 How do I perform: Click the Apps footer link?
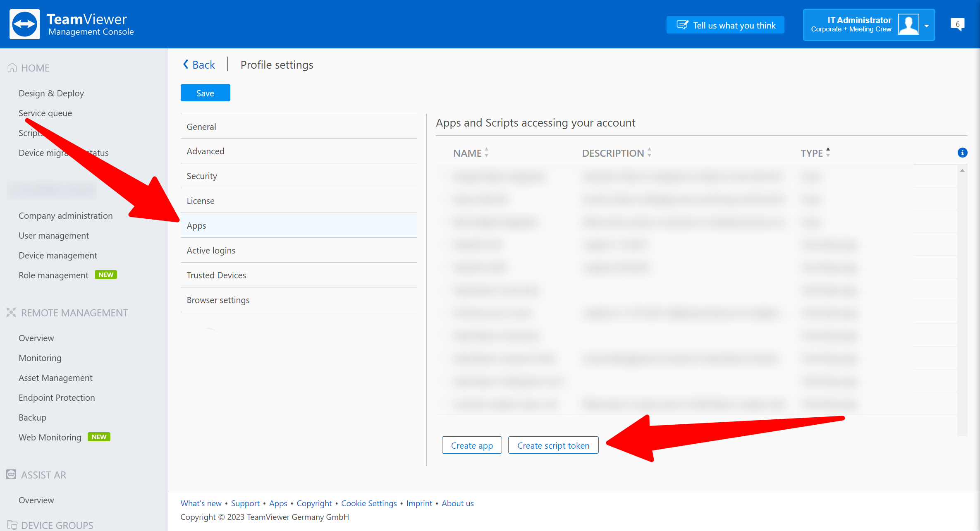278,503
